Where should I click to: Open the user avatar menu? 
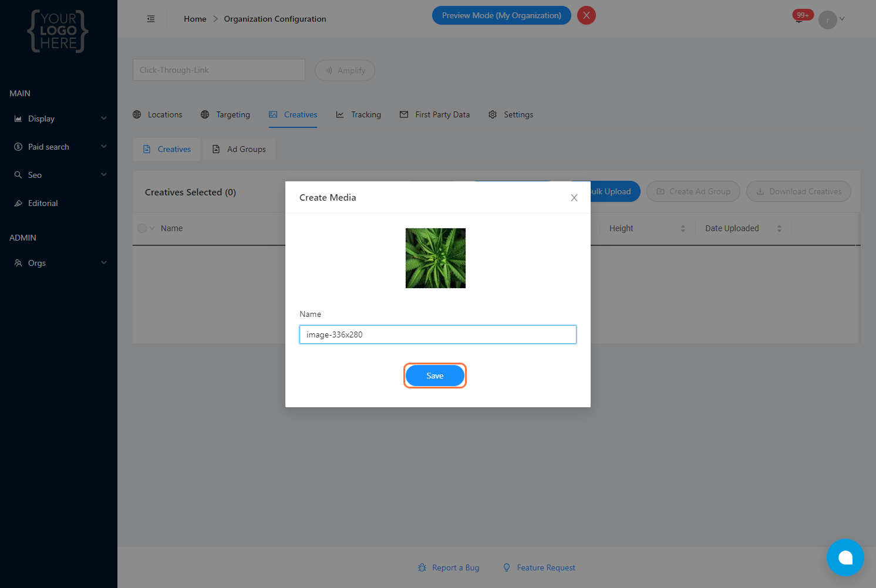point(827,19)
